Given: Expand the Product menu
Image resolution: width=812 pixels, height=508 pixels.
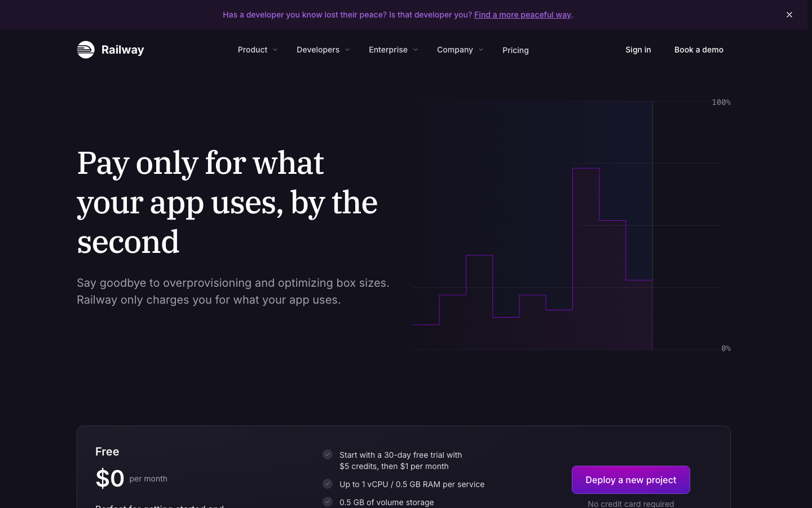Looking at the screenshot, I should 258,50.
